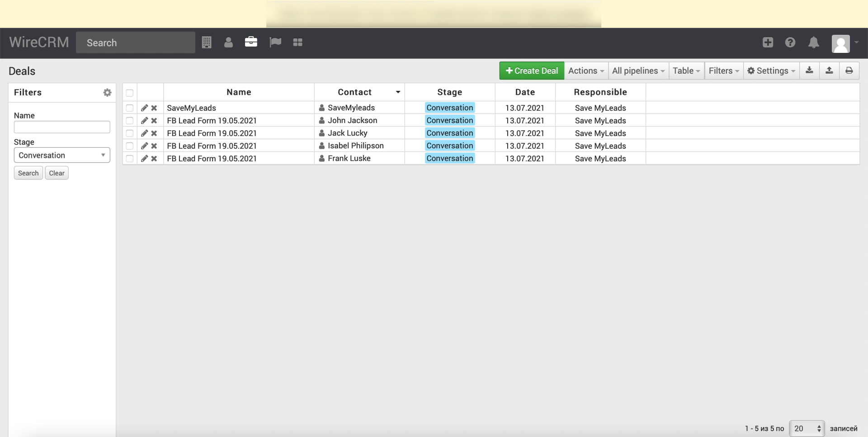Edit the Isabel Philipson deal with pencil
The height and width of the screenshot is (437, 868).
click(144, 146)
